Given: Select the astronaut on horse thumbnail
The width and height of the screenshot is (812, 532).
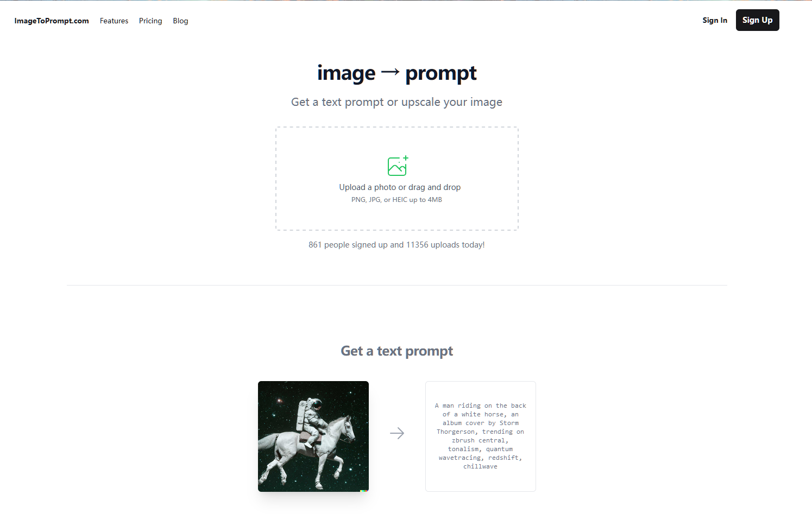Looking at the screenshot, I should click(x=313, y=436).
